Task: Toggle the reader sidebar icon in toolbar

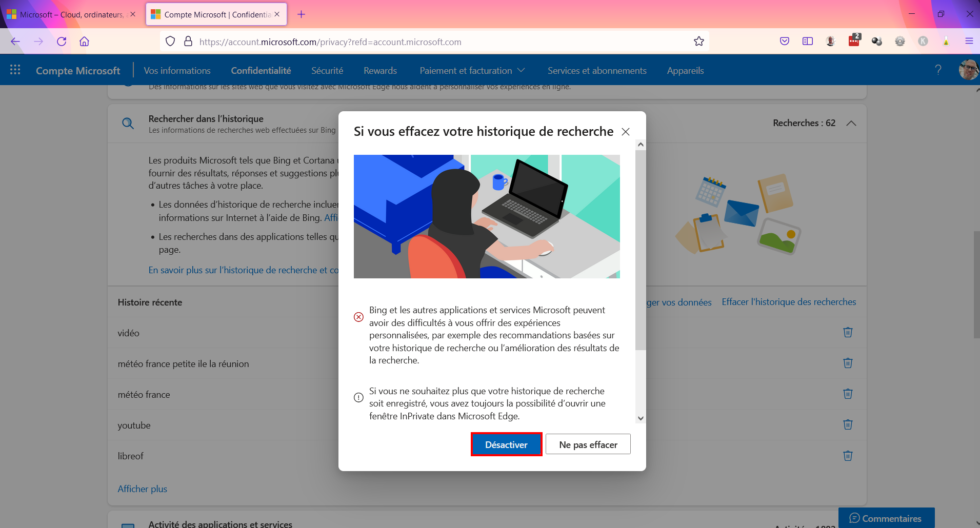Action: tap(808, 42)
